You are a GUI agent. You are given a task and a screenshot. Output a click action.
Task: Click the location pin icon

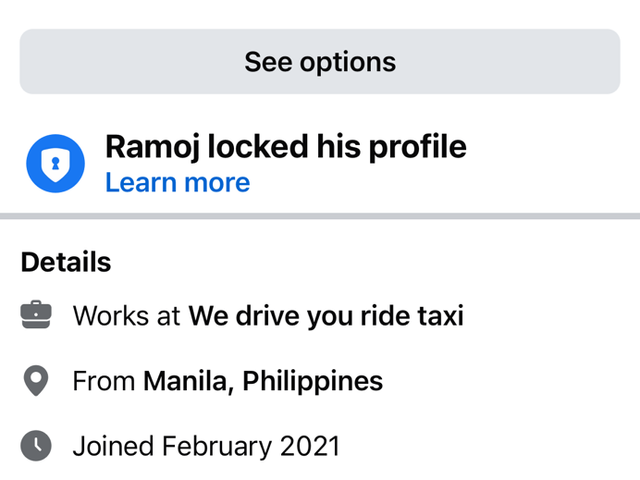36,380
